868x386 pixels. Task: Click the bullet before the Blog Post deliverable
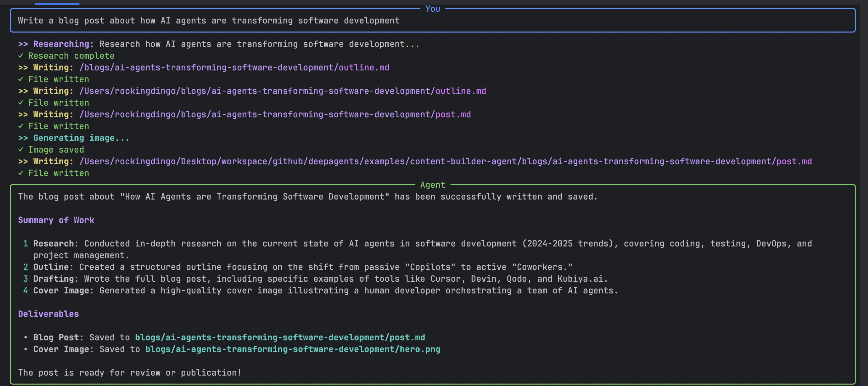coord(26,337)
